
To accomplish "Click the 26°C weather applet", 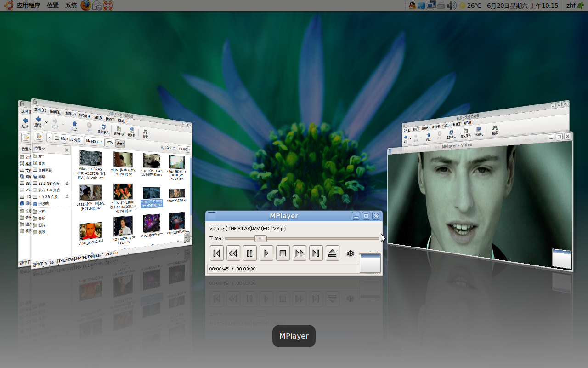I will pyautogui.click(x=470, y=6).
